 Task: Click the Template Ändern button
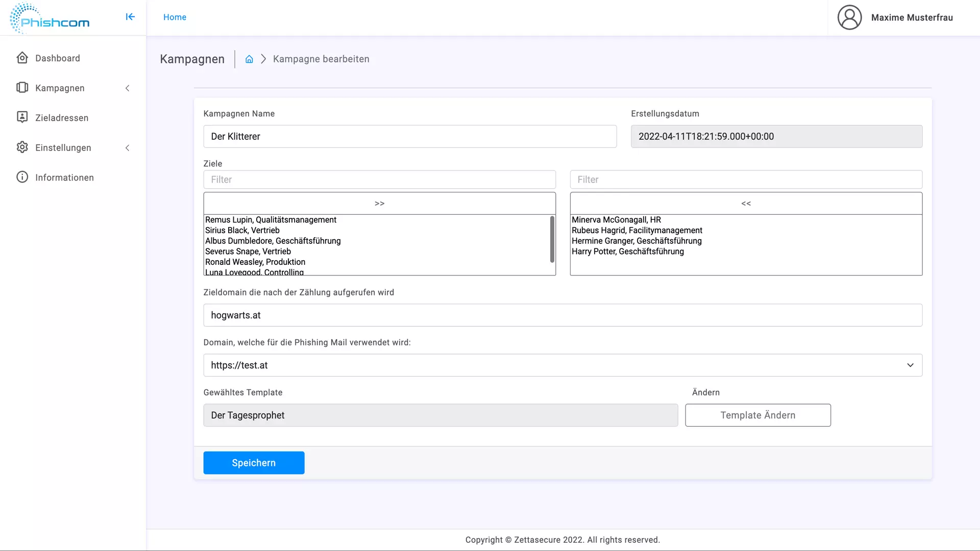pyautogui.click(x=757, y=415)
